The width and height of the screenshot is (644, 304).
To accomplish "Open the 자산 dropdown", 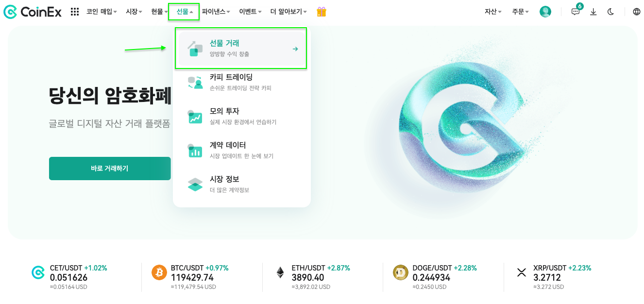I will pos(491,12).
